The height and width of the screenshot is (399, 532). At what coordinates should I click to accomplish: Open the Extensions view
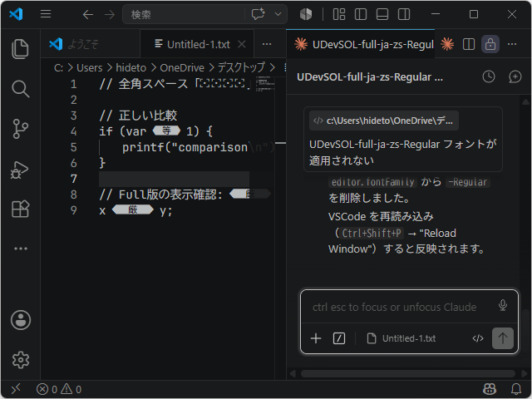coord(20,209)
